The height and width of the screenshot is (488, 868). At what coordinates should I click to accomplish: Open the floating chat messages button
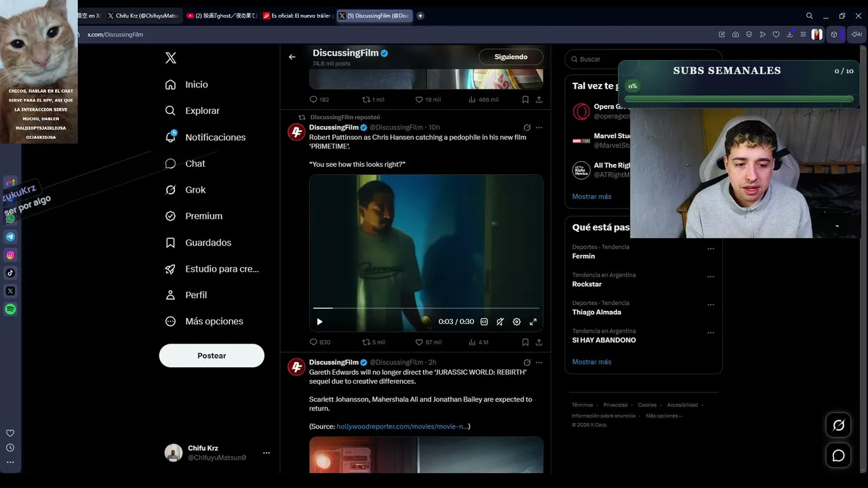[x=839, y=455]
